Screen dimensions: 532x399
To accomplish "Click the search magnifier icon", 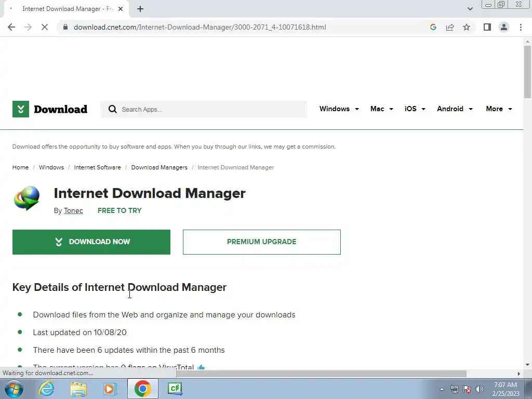I will [113, 109].
